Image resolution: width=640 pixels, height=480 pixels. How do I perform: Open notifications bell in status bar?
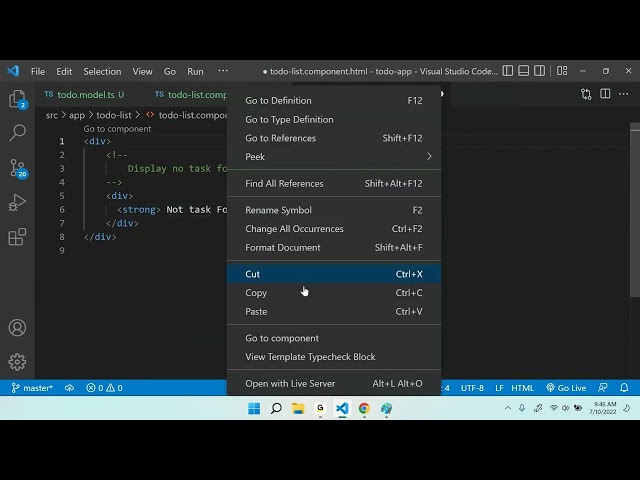624,388
